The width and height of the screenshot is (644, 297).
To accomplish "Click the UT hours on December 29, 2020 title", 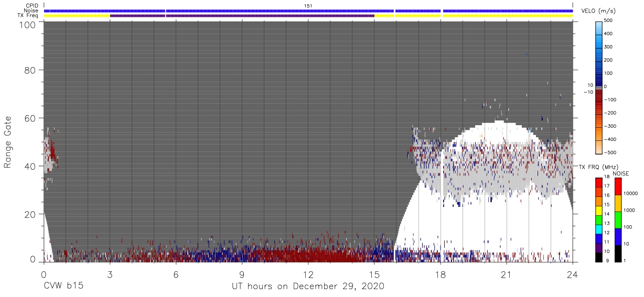I will (308, 287).
